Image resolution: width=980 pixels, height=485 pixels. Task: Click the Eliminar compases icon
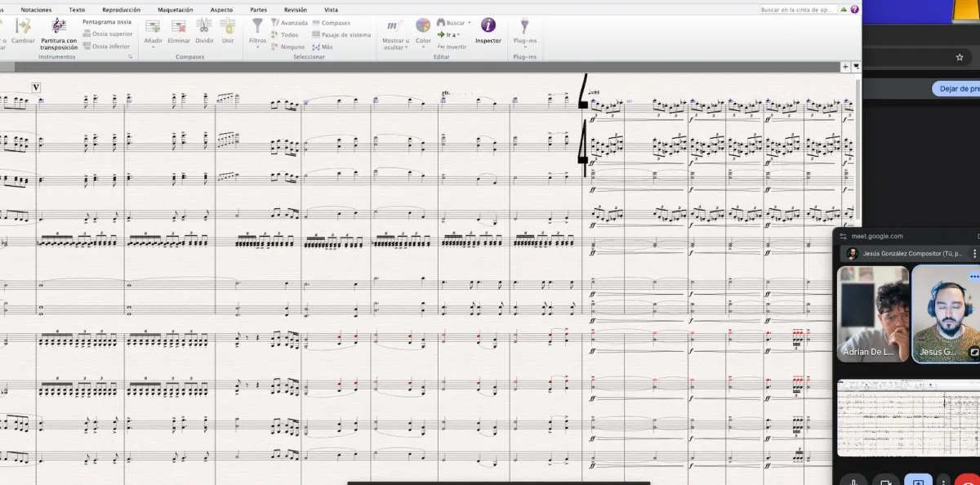point(179,26)
